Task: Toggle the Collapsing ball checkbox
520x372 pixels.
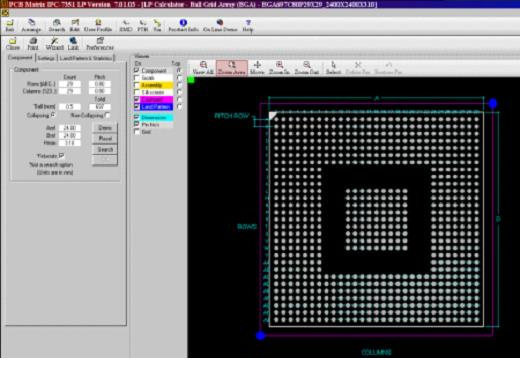Action: coord(53,115)
